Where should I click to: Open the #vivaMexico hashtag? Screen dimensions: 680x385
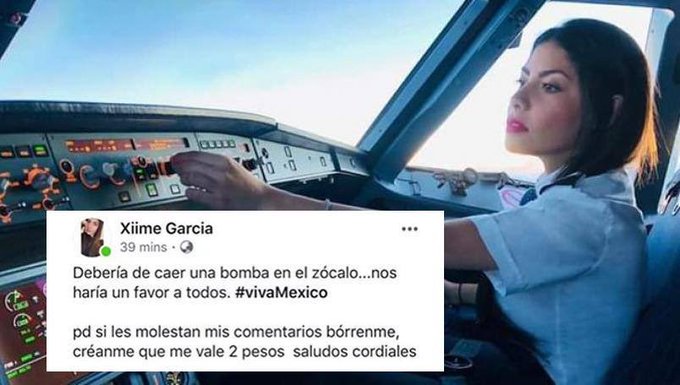[x=281, y=293]
